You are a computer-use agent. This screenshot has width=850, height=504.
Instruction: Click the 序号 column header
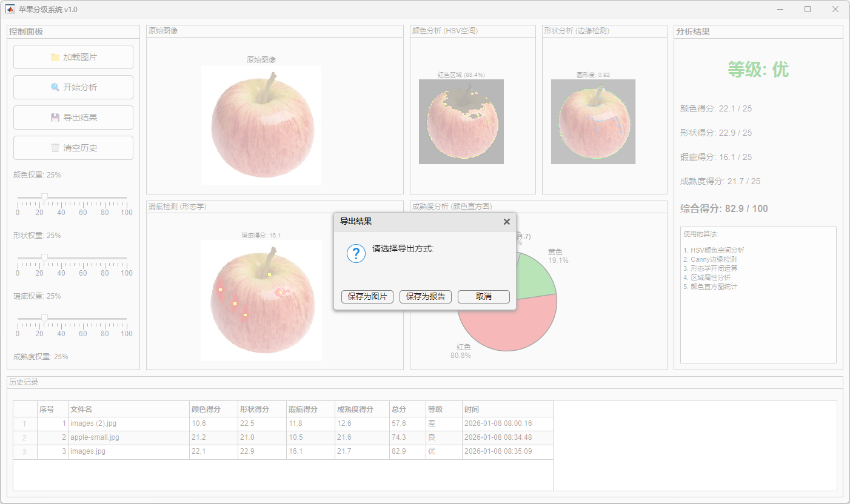tap(52, 409)
